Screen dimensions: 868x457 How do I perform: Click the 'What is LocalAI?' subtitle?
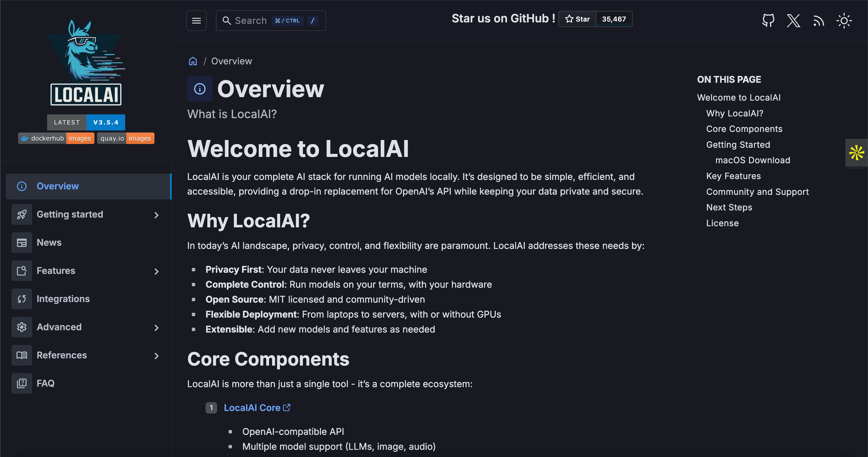pyautogui.click(x=232, y=114)
